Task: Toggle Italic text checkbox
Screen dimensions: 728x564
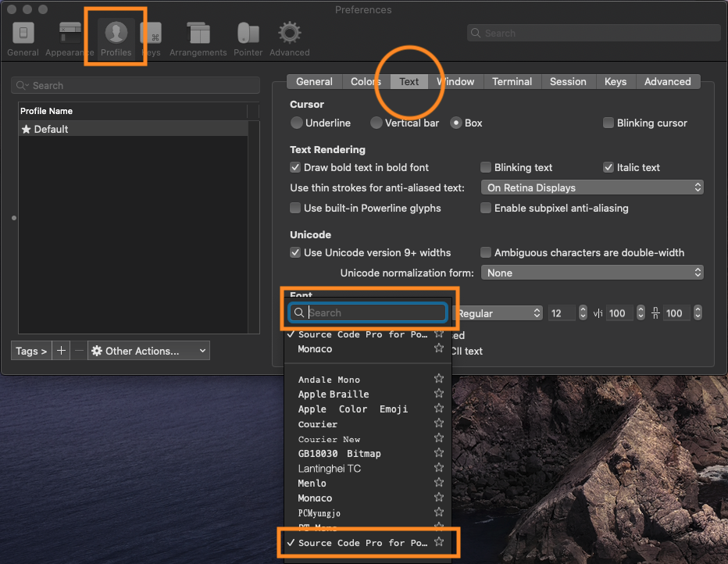Action: pos(608,167)
